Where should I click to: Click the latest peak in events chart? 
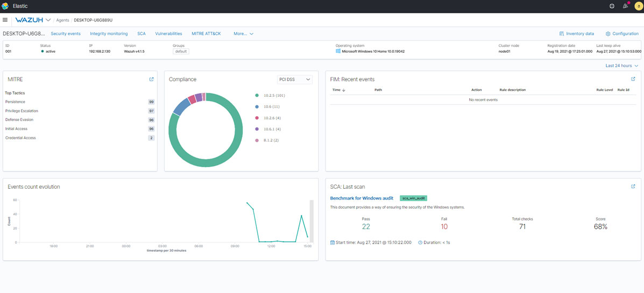[x=301, y=216]
